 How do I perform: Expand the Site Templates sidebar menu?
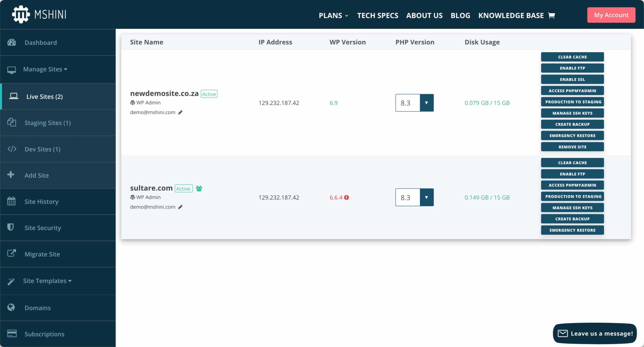tap(47, 281)
